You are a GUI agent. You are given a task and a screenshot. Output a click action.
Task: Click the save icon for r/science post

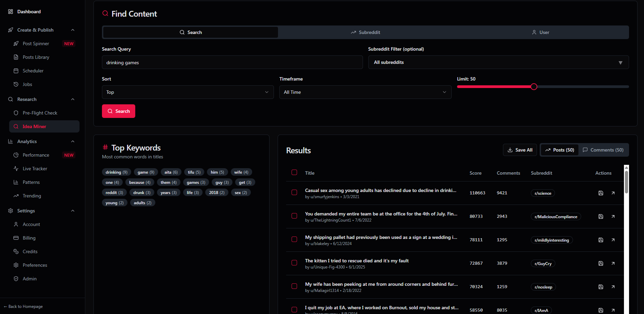click(x=601, y=193)
